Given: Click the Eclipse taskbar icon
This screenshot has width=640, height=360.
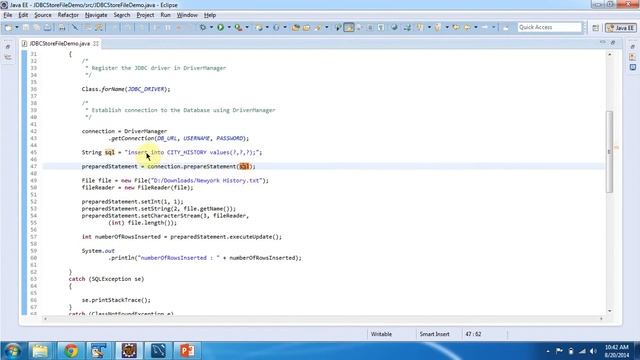Looking at the screenshot, I should click(129, 351).
